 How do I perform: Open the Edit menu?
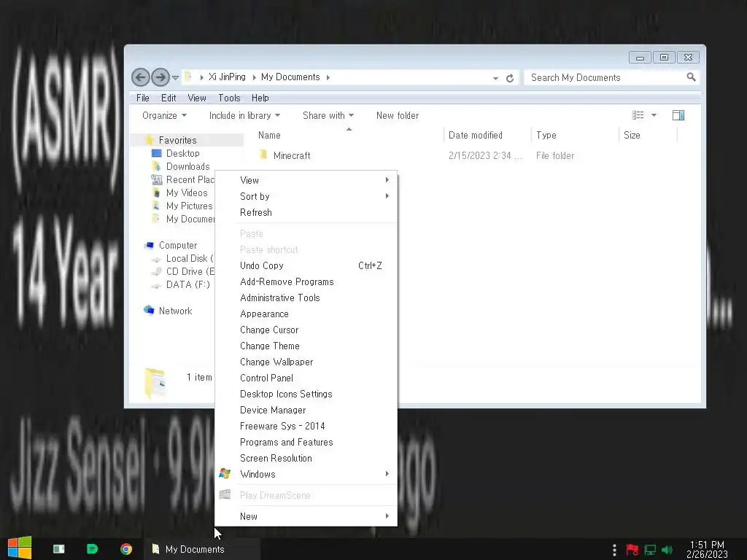click(x=169, y=98)
